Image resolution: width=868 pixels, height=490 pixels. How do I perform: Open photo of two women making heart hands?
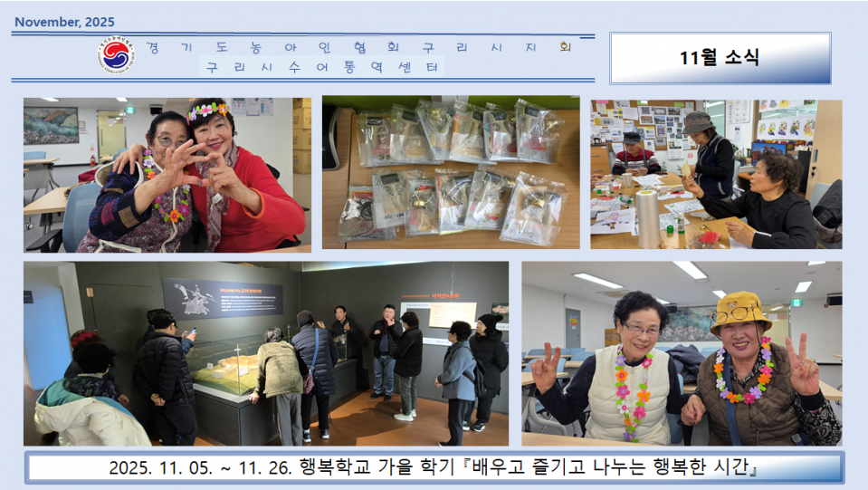(x=167, y=175)
